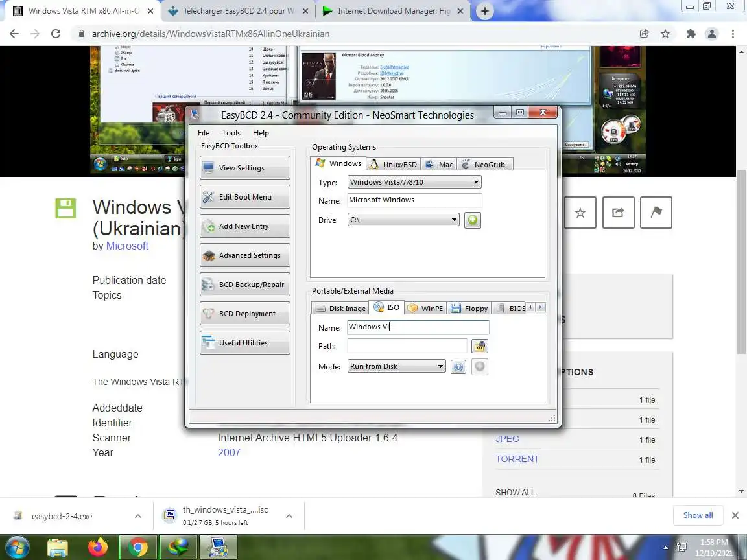Switch to Internet Download Manager tab
This screenshot has height=560, width=747.
coord(393,11)
